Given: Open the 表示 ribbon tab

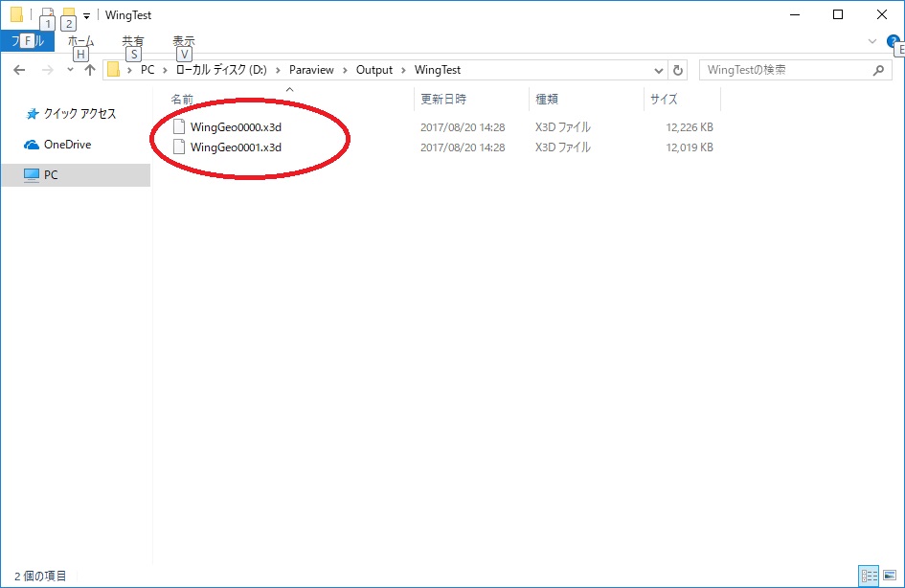Looking at the screenshot, I should coord(184,41).
